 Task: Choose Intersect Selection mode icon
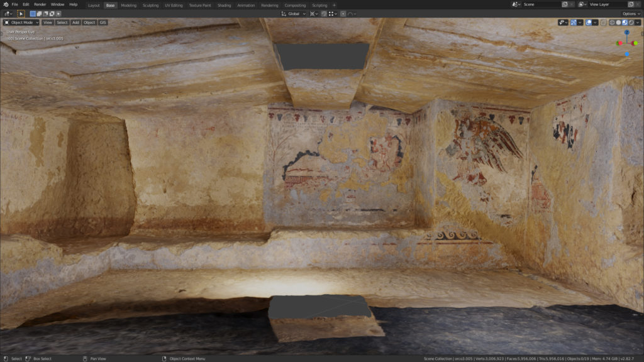point(58,14)
